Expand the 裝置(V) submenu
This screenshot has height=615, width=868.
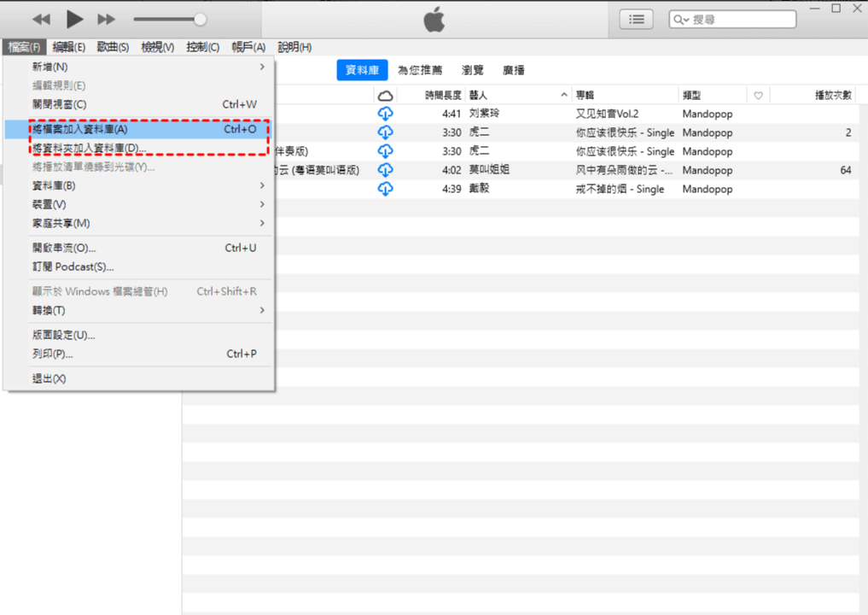click(x=138, y=204)
